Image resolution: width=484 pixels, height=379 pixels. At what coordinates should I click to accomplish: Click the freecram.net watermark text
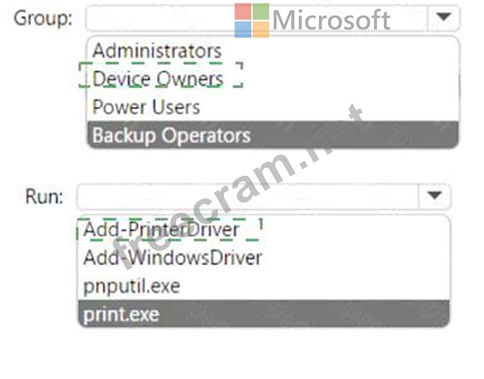pos(238,187)
